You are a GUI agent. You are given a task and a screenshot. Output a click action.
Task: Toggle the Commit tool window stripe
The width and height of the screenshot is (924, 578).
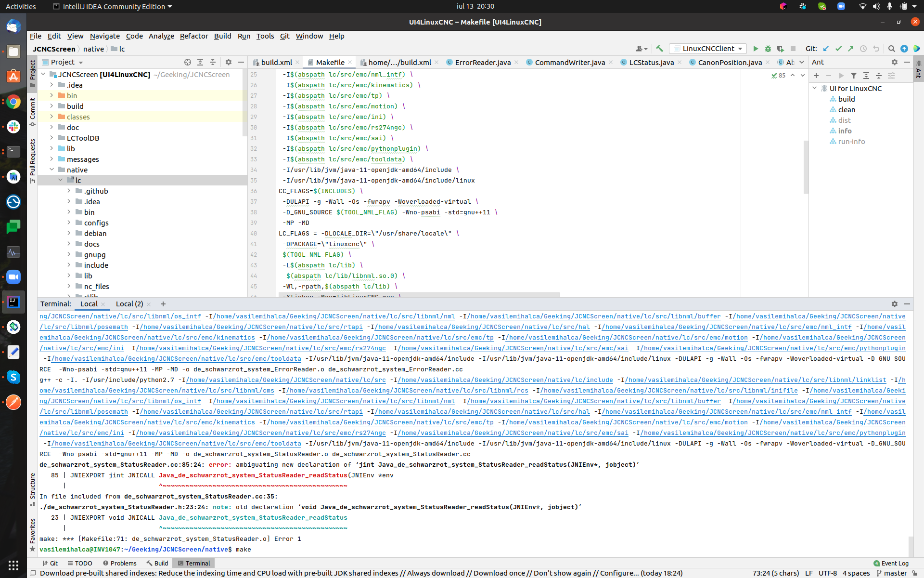point(32,112)
